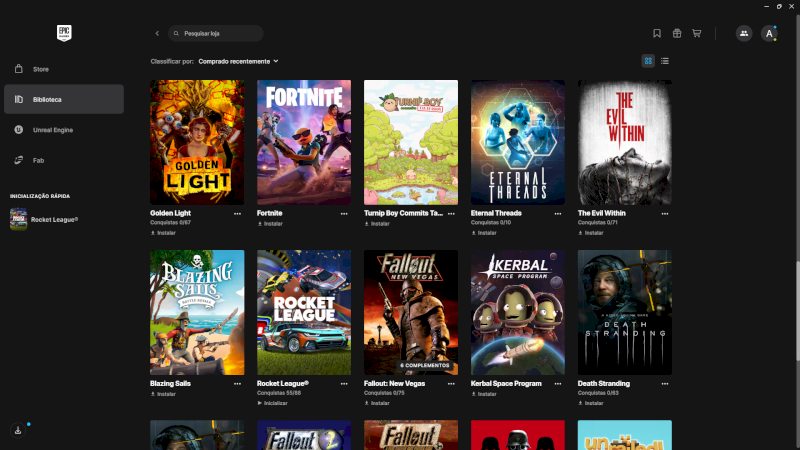Open Blazing Sails options menu

click(x=237, y=384)
